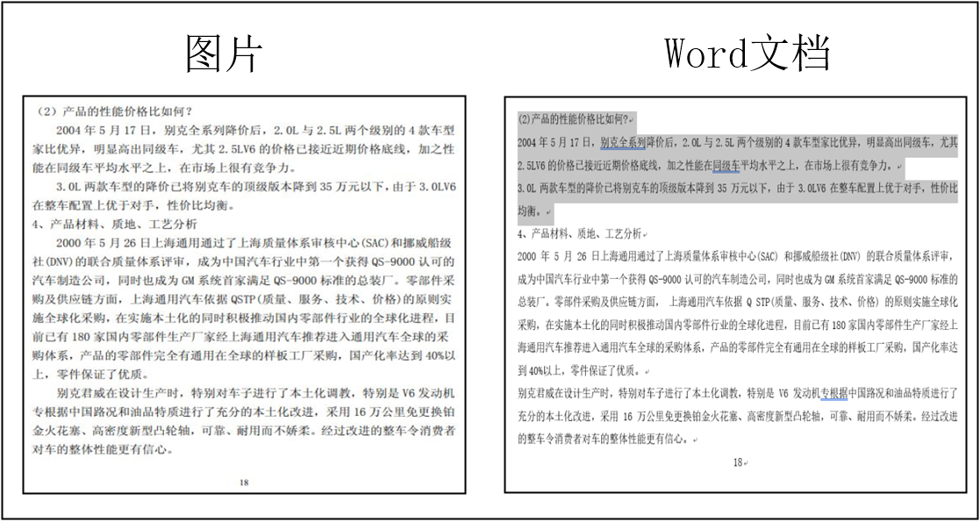This screenshot has height=522, width=980.
Task: Click picture panel line starting '3.0L 两款车型'
Action: point(255,186)
